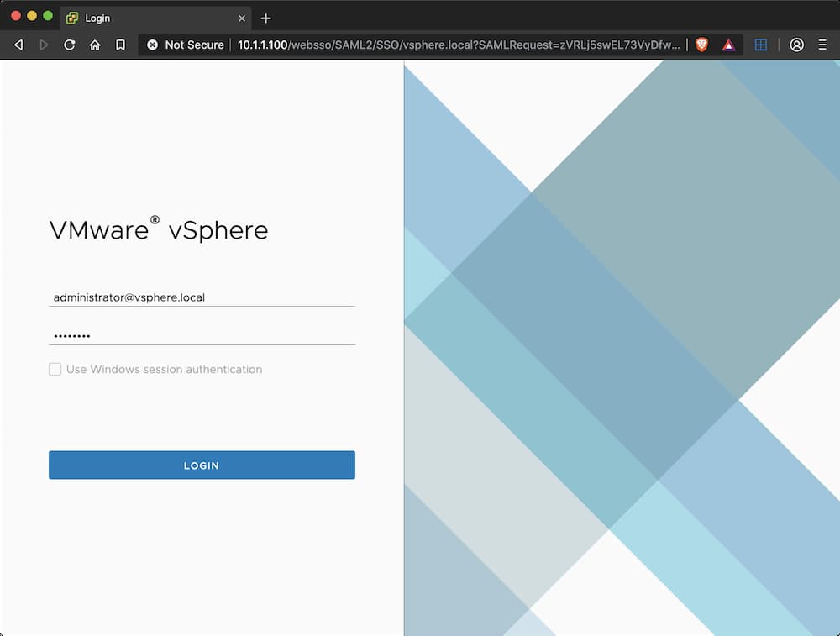Click the blue LOGIN button

202,465
